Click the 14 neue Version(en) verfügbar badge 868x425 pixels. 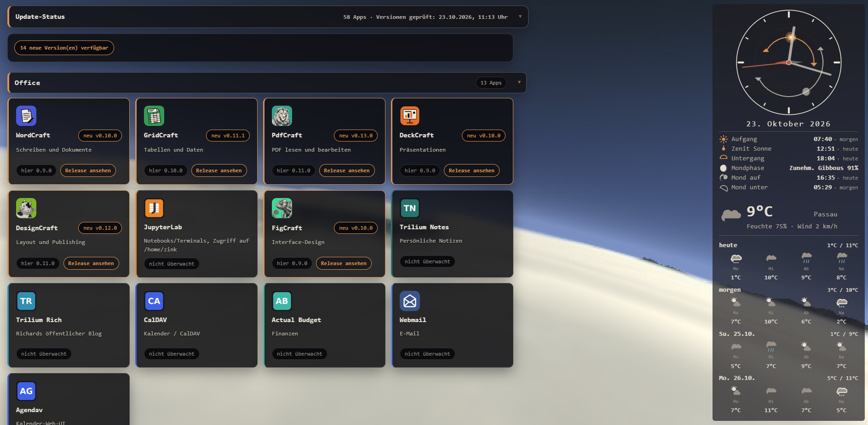(64, 48)
